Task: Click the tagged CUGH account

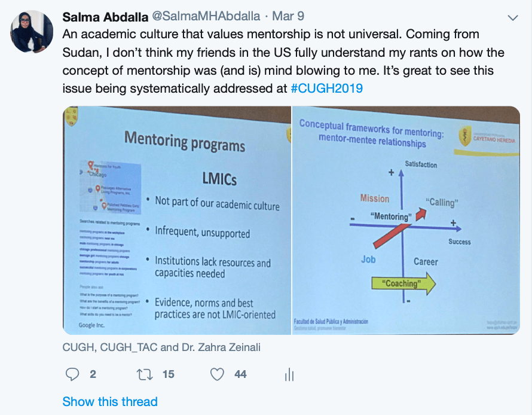Action: [x=77, y=347]
